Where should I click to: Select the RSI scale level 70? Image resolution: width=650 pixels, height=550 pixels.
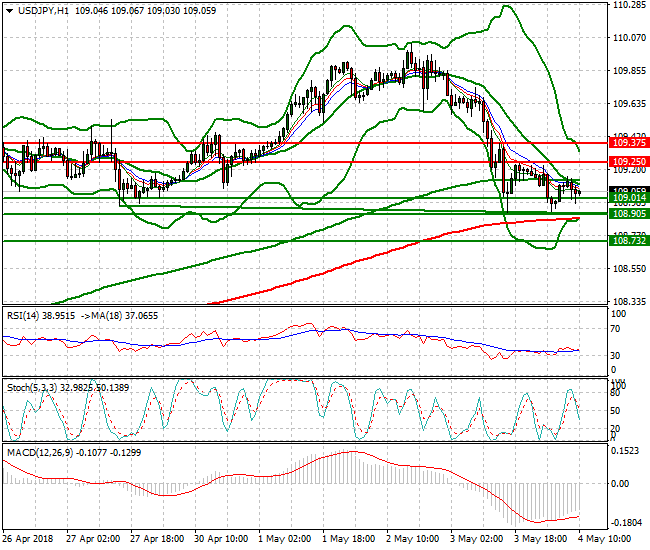[616, 329]
